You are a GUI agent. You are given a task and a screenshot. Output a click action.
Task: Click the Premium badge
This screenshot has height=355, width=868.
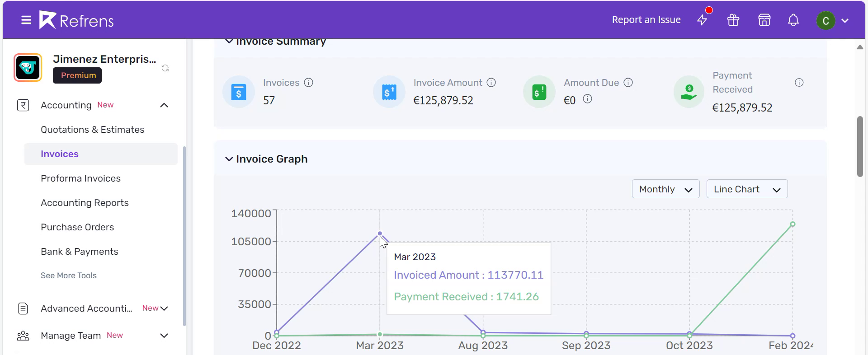77,75
